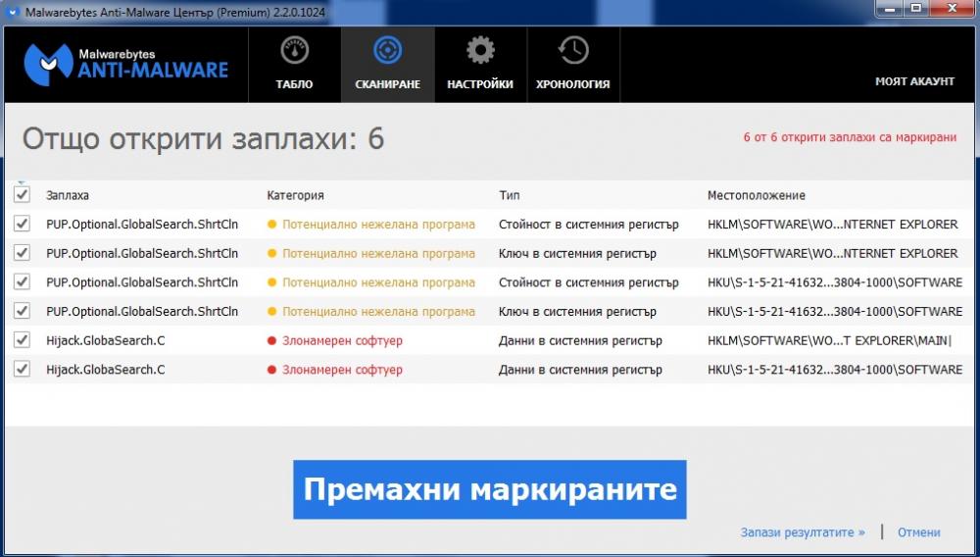980x557 pixels.
Task: Uncheck PUP row with Стойност type in HKLM
Action: [22, 224]
